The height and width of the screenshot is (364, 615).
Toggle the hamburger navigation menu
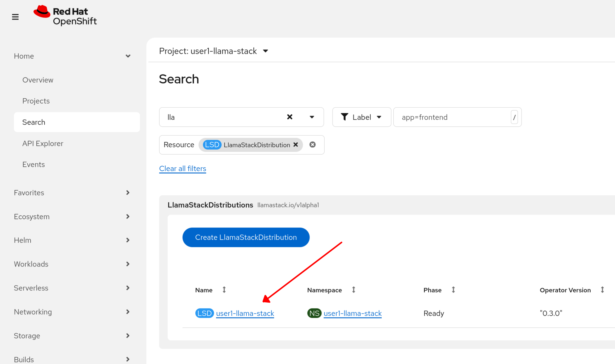click(x=15, y=17)
